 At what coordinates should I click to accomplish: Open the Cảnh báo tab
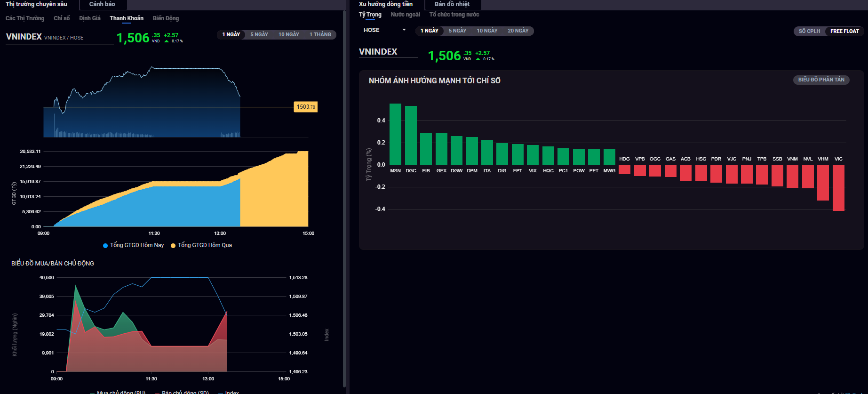pos(102,4)
